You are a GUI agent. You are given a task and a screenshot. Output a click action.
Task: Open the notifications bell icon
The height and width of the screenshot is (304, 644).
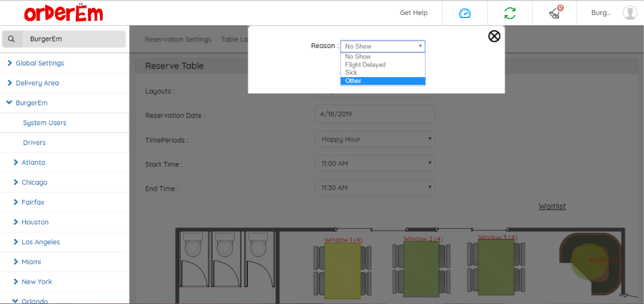pyautogui.click(x=555, y=13)
